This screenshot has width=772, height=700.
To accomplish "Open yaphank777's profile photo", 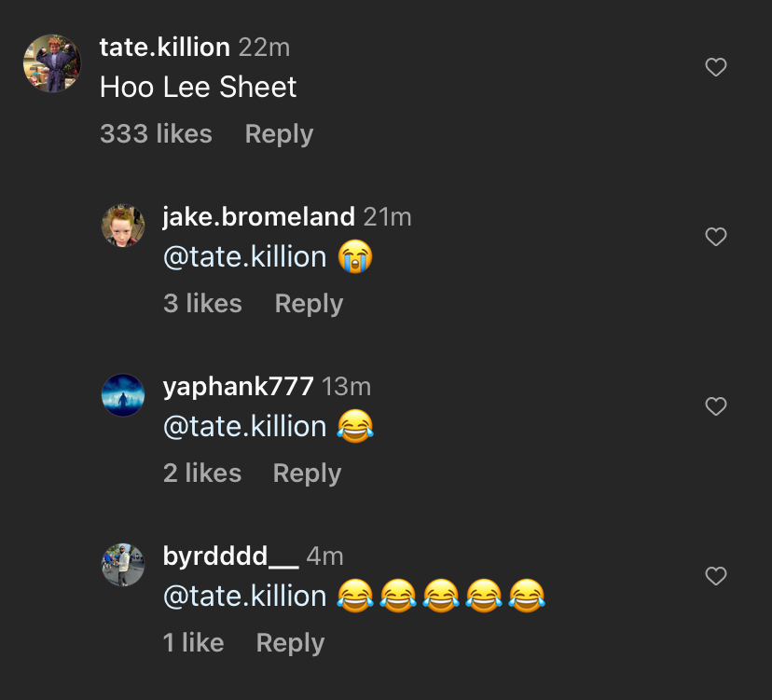I will (123, 395).
